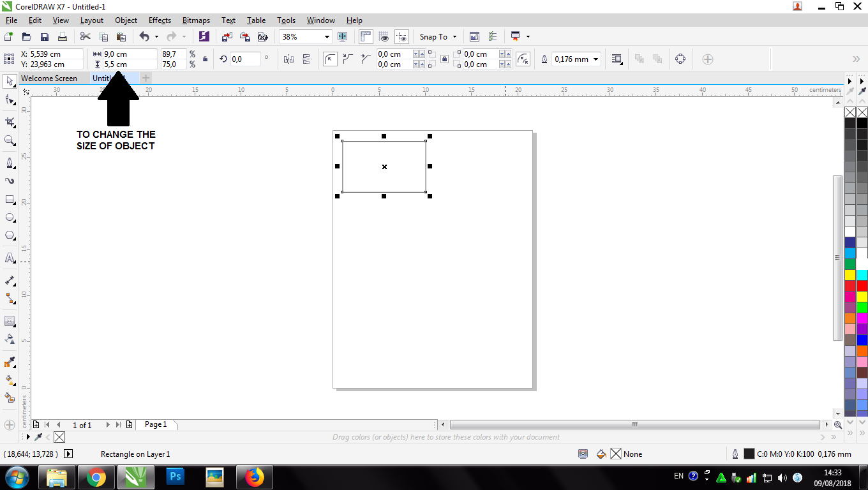Select the Color Eyedropper tool
The width and height of the screenshot is (868, 490).
[10, 362]
